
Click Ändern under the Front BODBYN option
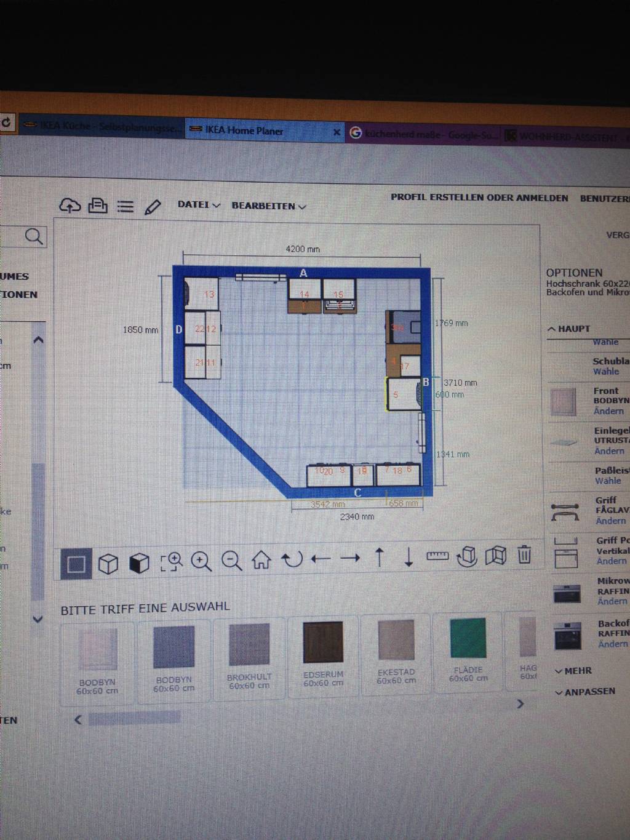608,411
